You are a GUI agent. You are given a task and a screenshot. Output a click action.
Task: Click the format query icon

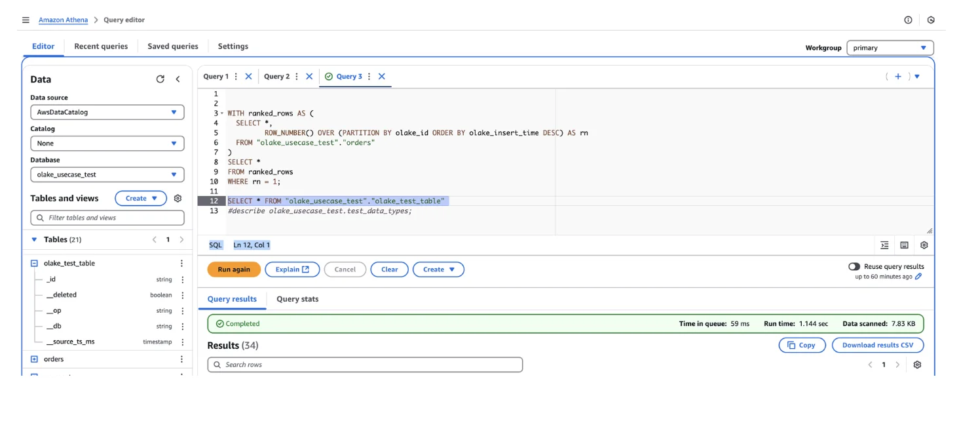(x=884, y=245)
